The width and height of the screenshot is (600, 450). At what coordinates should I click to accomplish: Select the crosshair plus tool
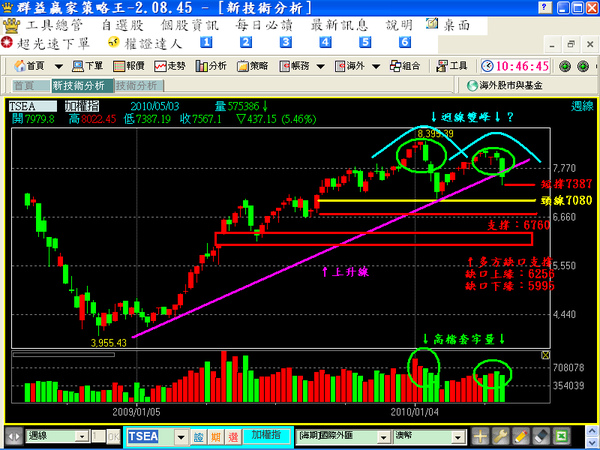click(480, 436)
